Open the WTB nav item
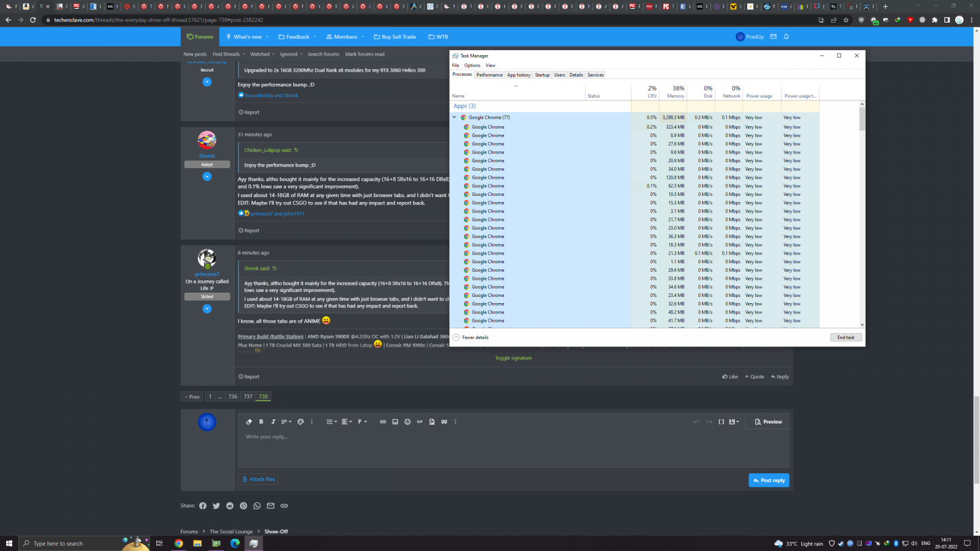The image size is (980, 551). tap(438, 37)
